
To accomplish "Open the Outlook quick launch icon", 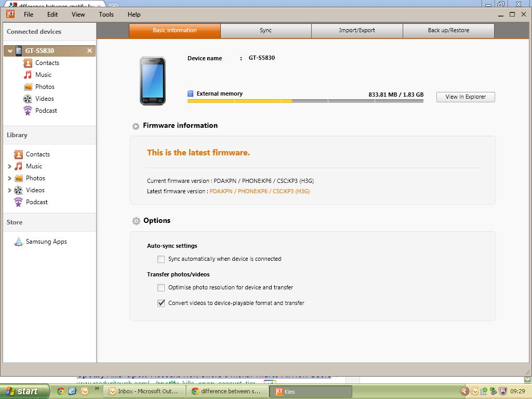I will click(85, 391).
